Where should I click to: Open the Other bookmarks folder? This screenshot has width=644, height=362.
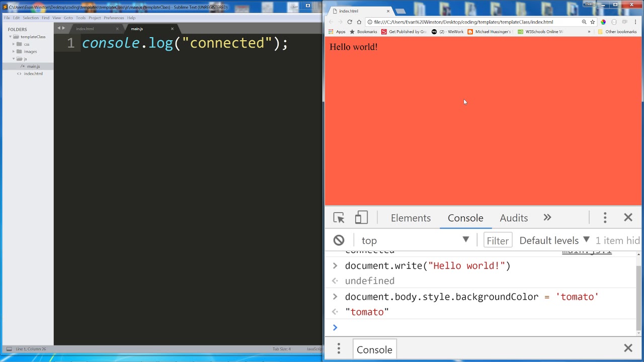[x=617, y=32]
